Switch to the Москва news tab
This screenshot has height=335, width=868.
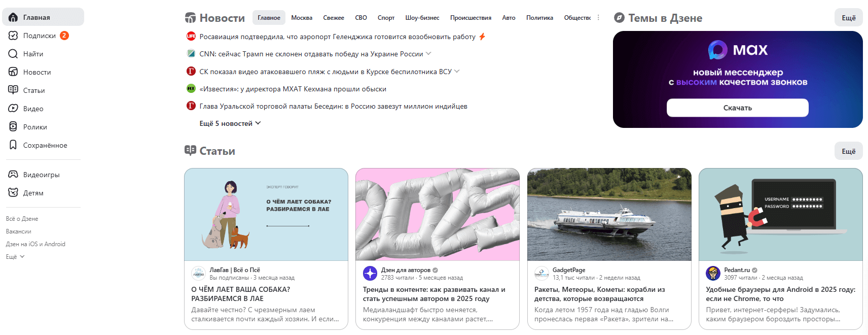(x=302, y=18)
